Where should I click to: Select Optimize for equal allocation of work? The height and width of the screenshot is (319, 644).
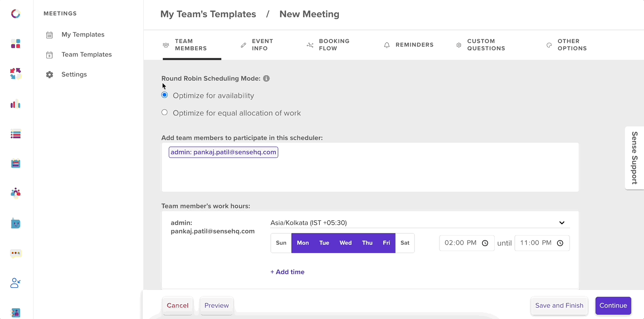(165, 112)
